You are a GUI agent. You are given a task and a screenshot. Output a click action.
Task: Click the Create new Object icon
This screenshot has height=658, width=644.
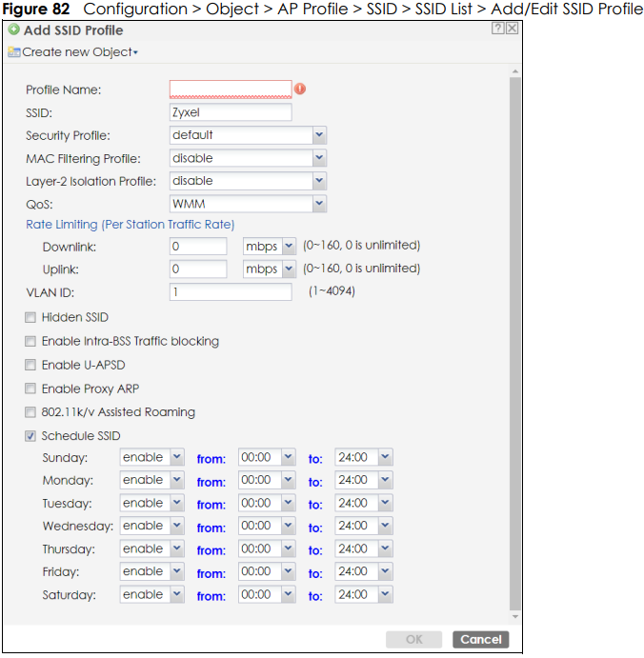[x=14, y=52]
